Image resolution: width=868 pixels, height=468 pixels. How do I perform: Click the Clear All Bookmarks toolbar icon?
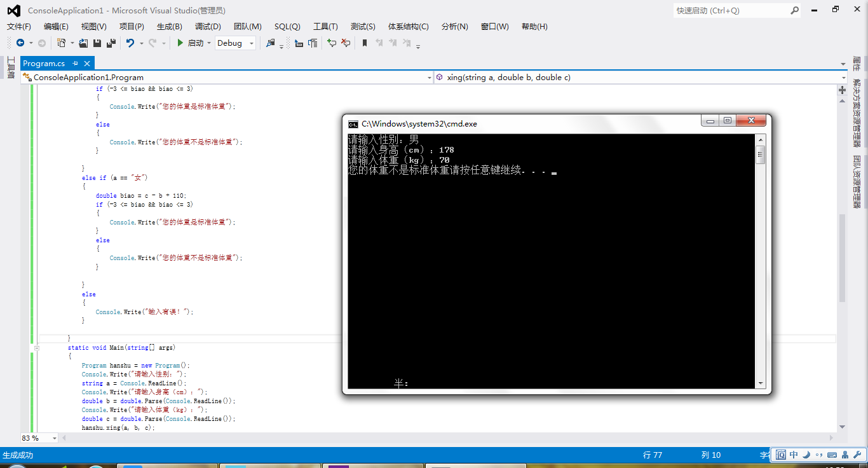coord(408,43)
